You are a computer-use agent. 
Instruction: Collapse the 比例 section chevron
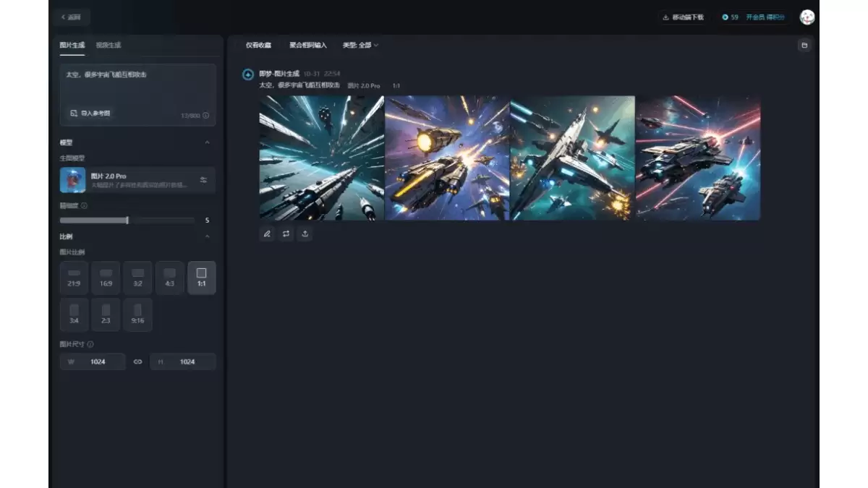pos(207,236)
